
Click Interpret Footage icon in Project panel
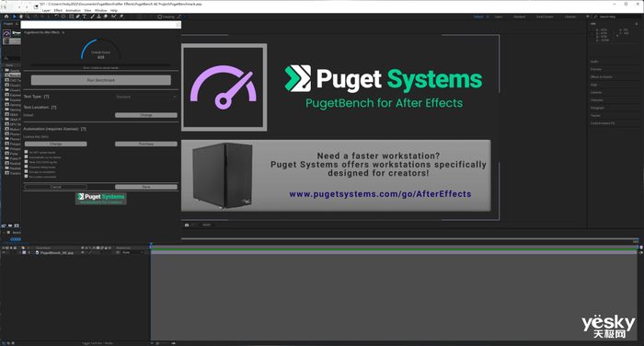[x=4, y=225]
